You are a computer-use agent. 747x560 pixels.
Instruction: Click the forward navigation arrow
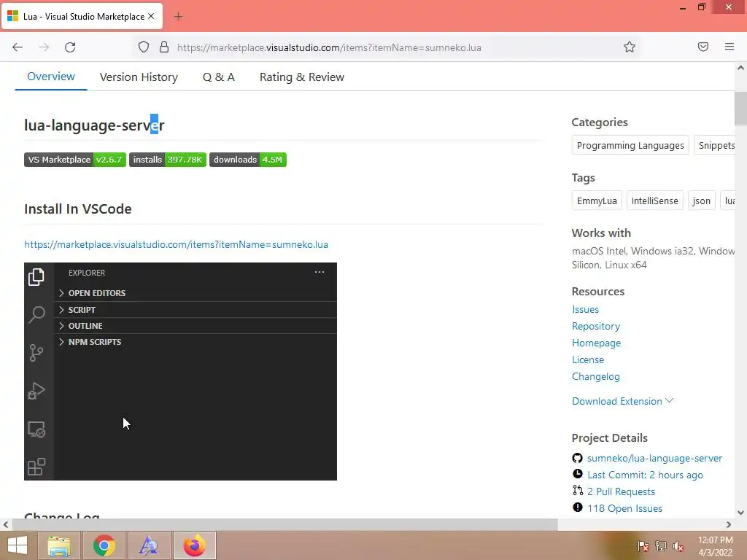click(x=44, y=47)
